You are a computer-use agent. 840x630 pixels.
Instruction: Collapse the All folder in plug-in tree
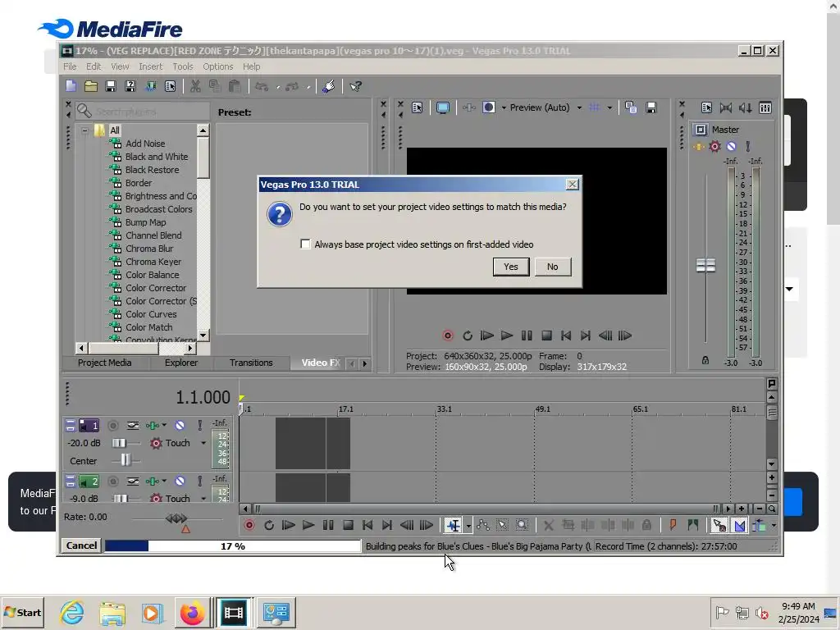84,130
